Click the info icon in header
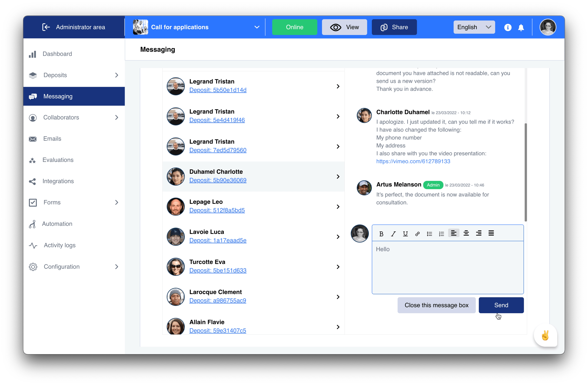 click(508, 27)
